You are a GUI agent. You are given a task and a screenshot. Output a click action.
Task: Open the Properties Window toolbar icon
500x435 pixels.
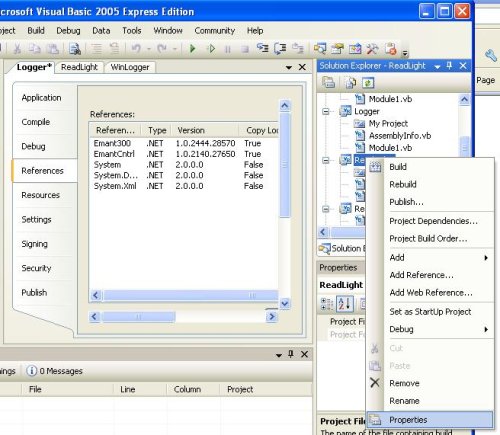338,49
